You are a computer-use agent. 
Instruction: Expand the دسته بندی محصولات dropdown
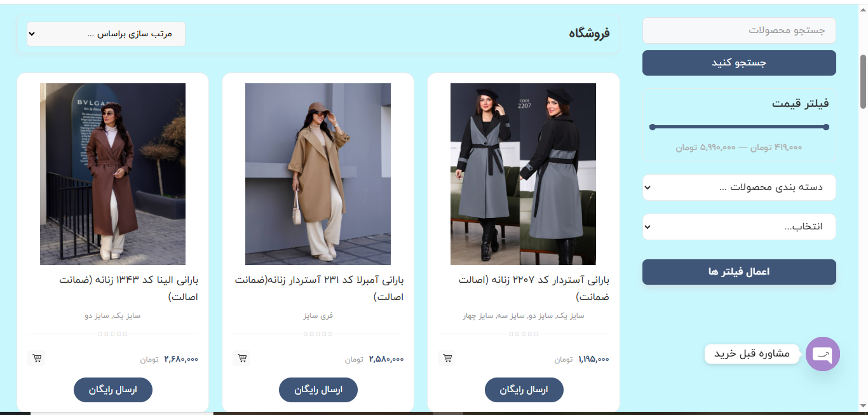(739, 187)
